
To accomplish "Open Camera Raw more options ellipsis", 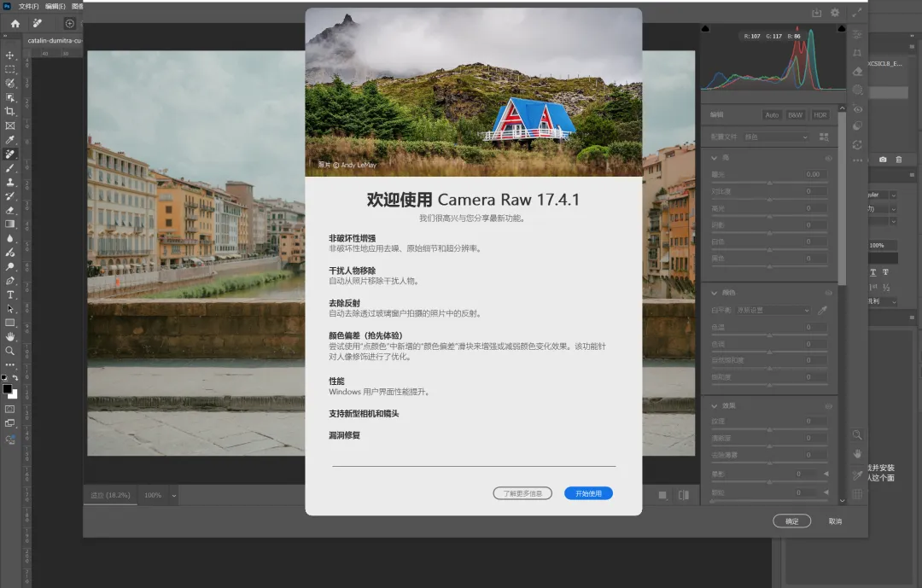I will (857, 160).
